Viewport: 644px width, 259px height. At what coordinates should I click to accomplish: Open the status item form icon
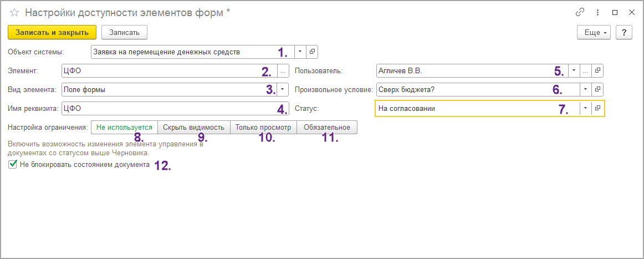pyautogui.click(x=597, y=108)
